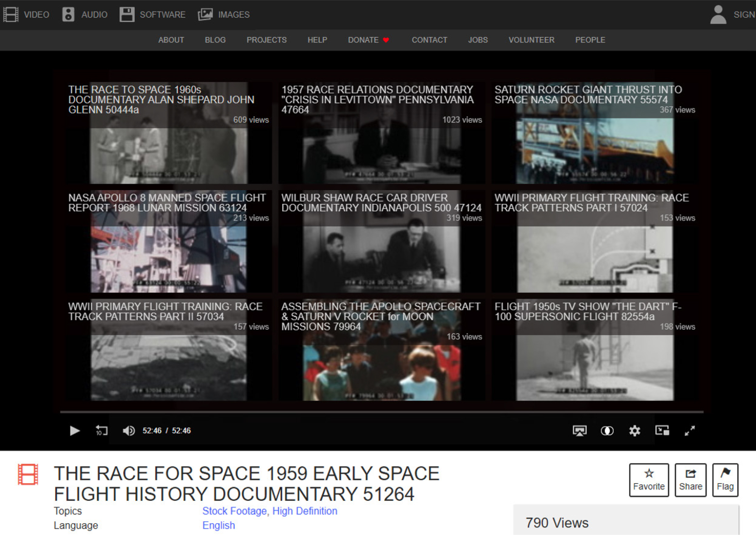Click the Audio speaker icon
The image size is (756, 535).
pos(68,15)
